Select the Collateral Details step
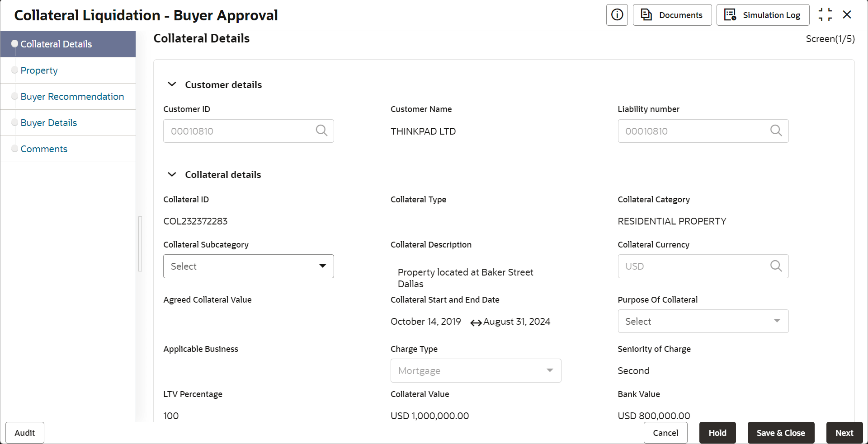Screen dimensions: 868x444 (x=68, y=44)
